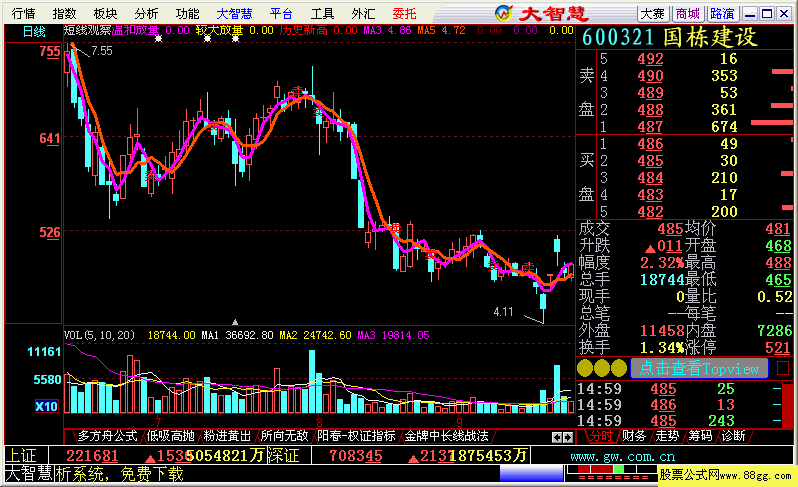This screenshot has width=798, height=487.
Task: Switch to the 诊断 tab
Action: (x=733, y=436)
